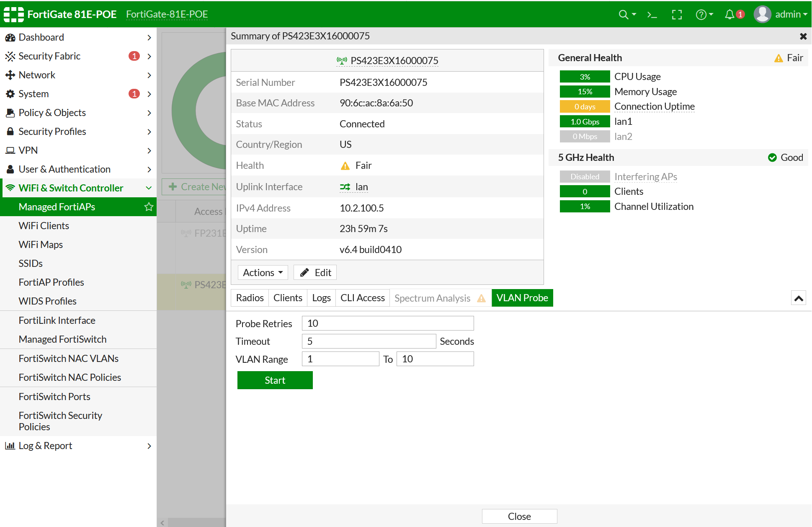Image resolution: width=812 pixels, height=527 pixels.
Task: Collapse the lower tab panel arrow
Action: pos(799,298)
